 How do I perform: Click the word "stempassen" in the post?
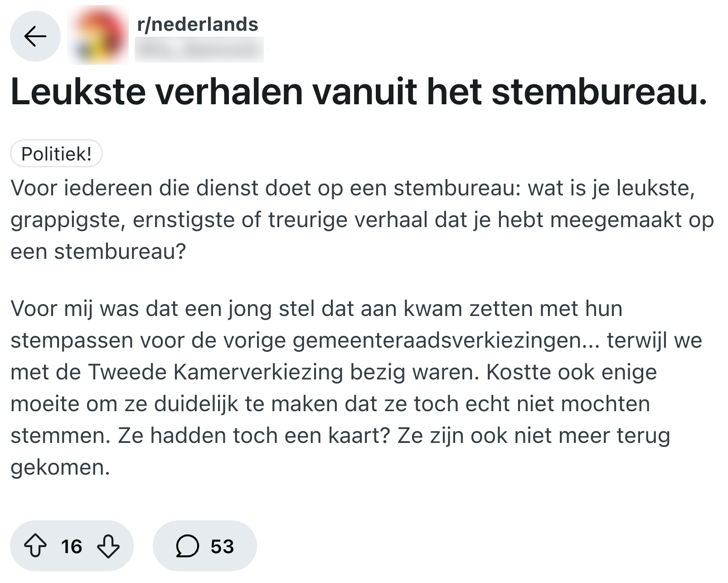pyautogui.click(x=72, y=340)
